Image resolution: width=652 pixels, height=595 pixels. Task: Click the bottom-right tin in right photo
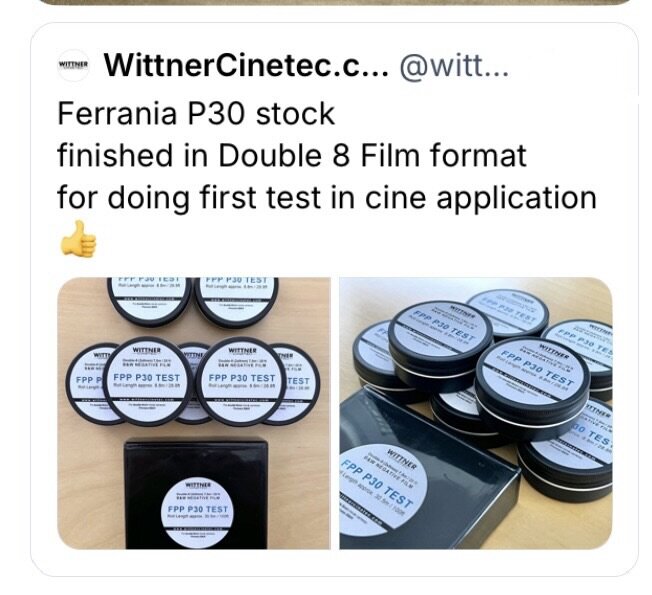click(567, 449)
